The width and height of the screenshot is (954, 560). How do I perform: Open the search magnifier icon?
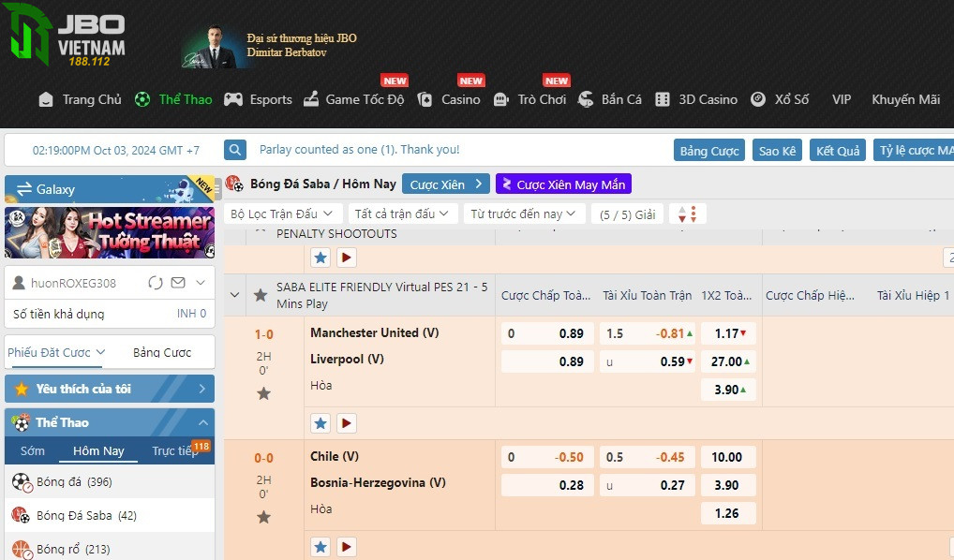[235, 150]
